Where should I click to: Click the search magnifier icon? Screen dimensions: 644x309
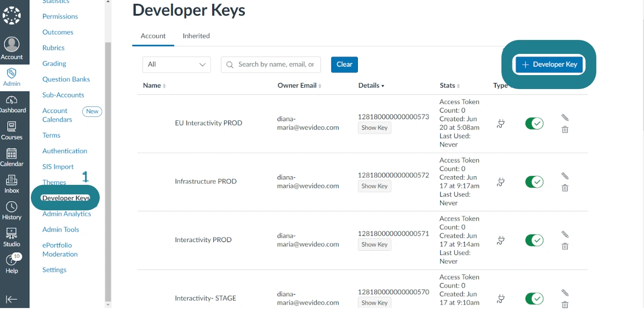pyautogui.click(x=230, y=64)
